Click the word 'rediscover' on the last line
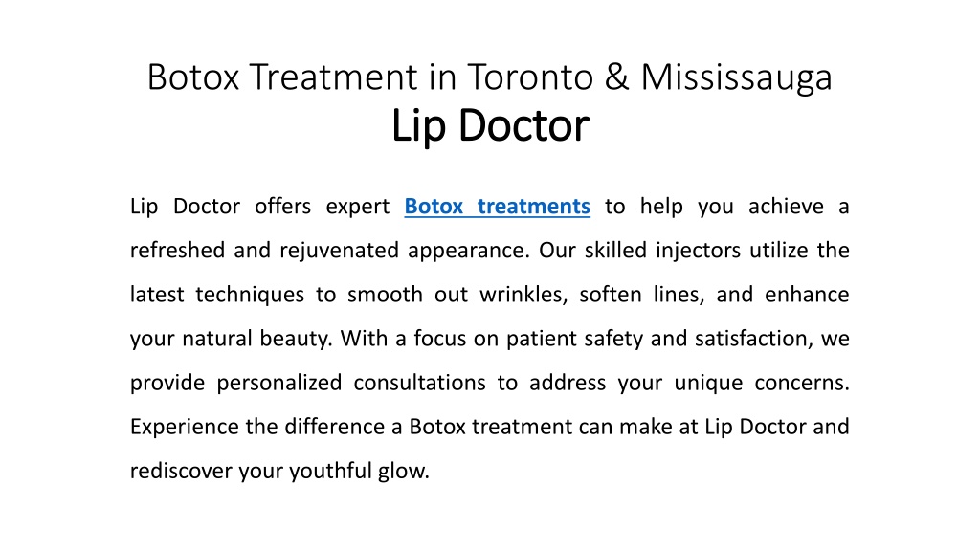 click(181, 471)
